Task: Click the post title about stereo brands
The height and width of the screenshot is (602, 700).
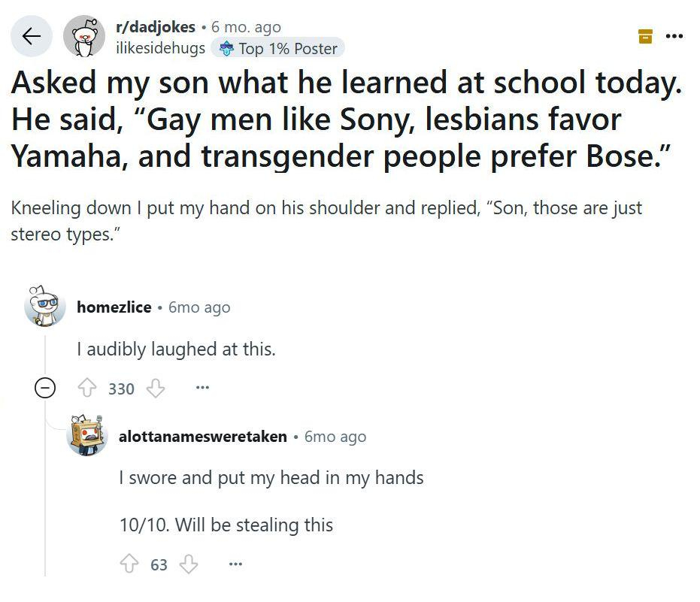Action: pos(346,119)
